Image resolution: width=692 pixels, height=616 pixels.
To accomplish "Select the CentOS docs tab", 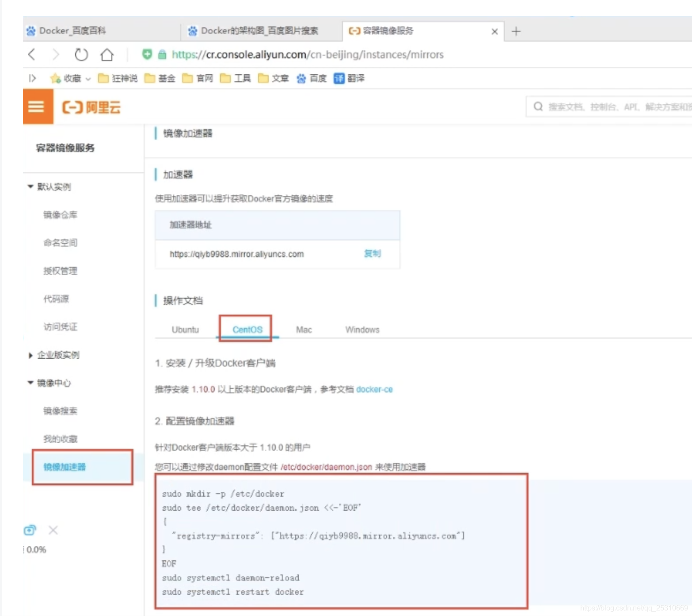I will click(x=247, y=330).
